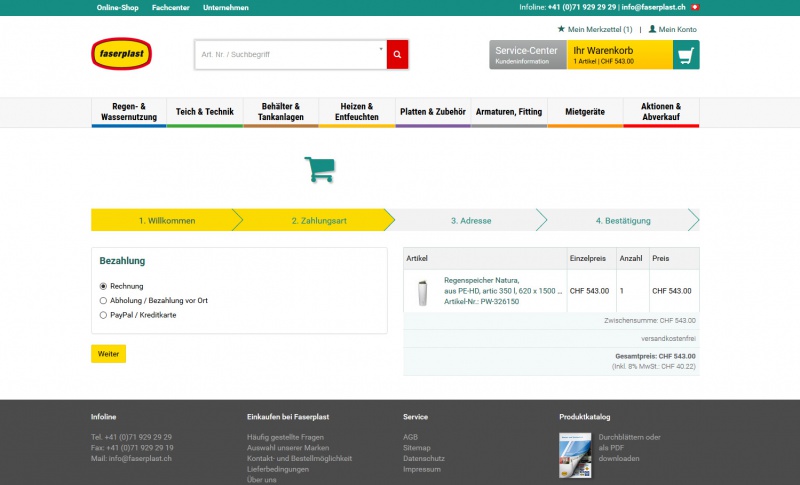Choose PayPal / Kreditkarte payment

[x=103, y=315]
